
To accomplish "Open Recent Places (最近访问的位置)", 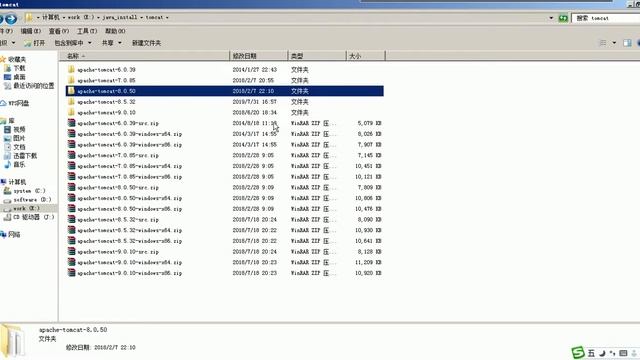I will [29, 86].
